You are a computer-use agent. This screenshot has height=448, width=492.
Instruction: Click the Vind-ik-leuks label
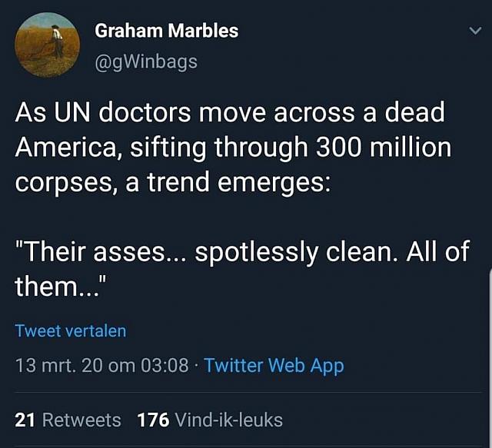coord(229,420)
